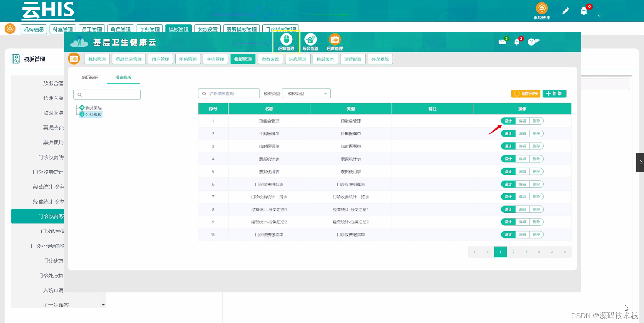Open the 机构管理 menu
Viewport: 644px width, 323px height.
click(97, 59)
